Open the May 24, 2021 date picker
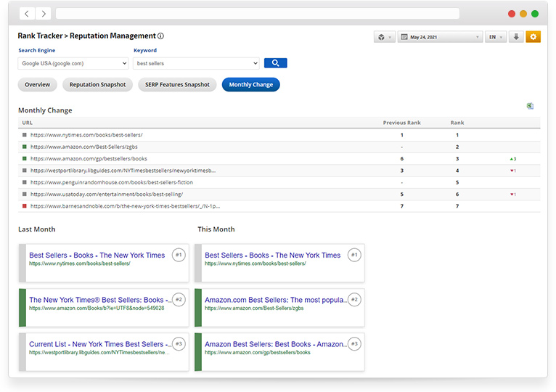The width and height of the screenshot is (556, 392). (440, 37)
